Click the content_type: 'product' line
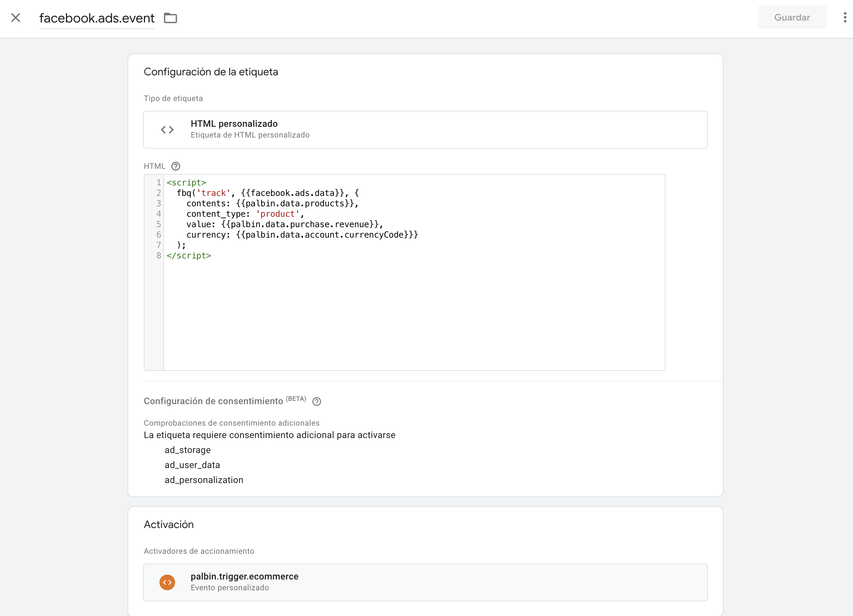Viewport: 853px width, 616px height. [245, 214]
